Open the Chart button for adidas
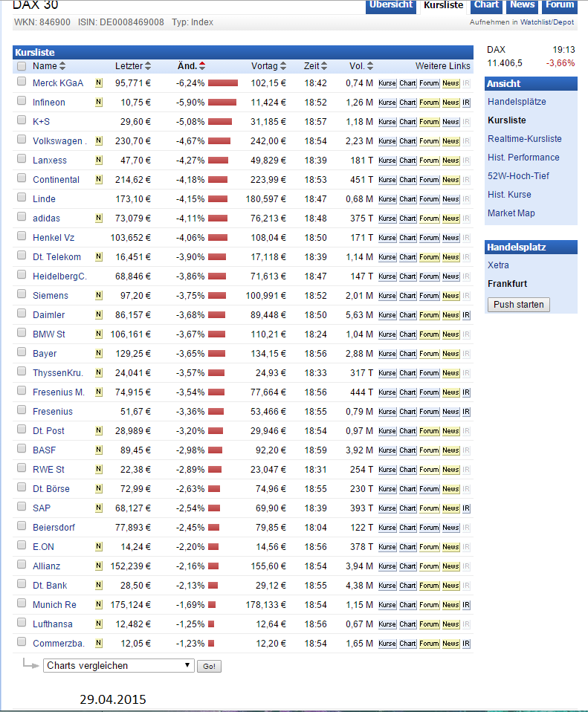Screen dimensions: 588x712 [x=407, y=219]
